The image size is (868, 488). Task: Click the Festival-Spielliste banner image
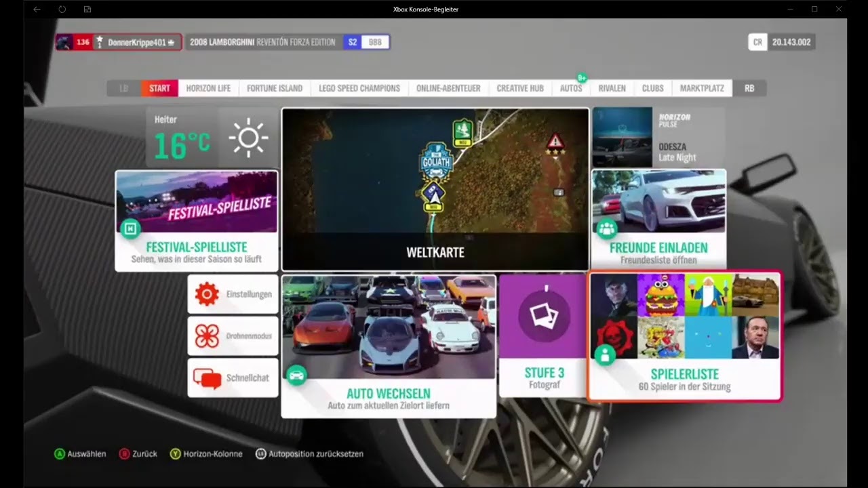click(x=197, y=202)
